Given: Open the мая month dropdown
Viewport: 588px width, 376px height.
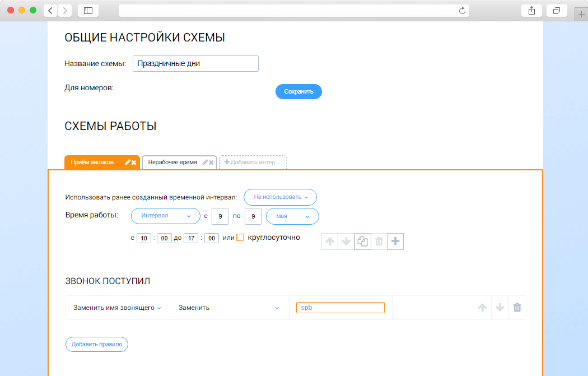Looking at the screenshot, I should (292, 216).
